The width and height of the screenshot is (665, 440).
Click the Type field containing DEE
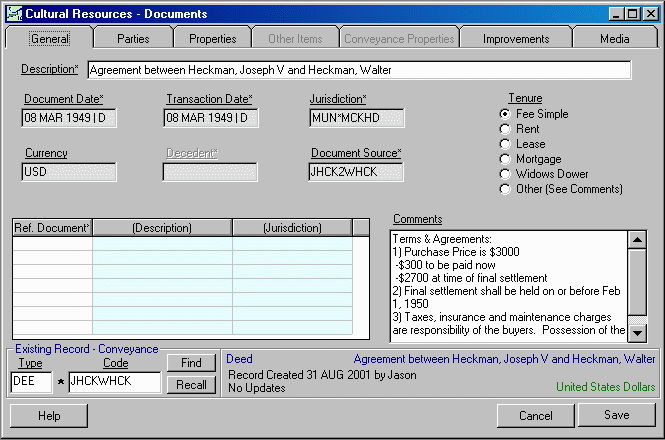click(x=31, y=381)
